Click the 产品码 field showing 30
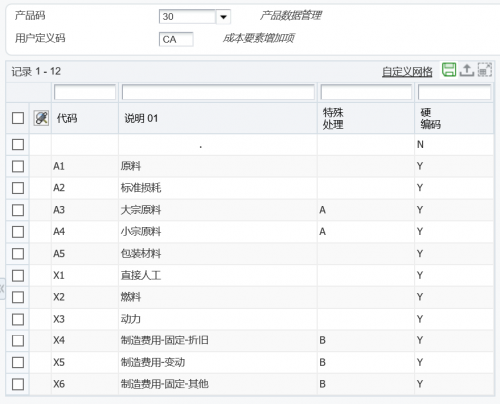This screenshot has width=500, height=404. click(188, 17)
